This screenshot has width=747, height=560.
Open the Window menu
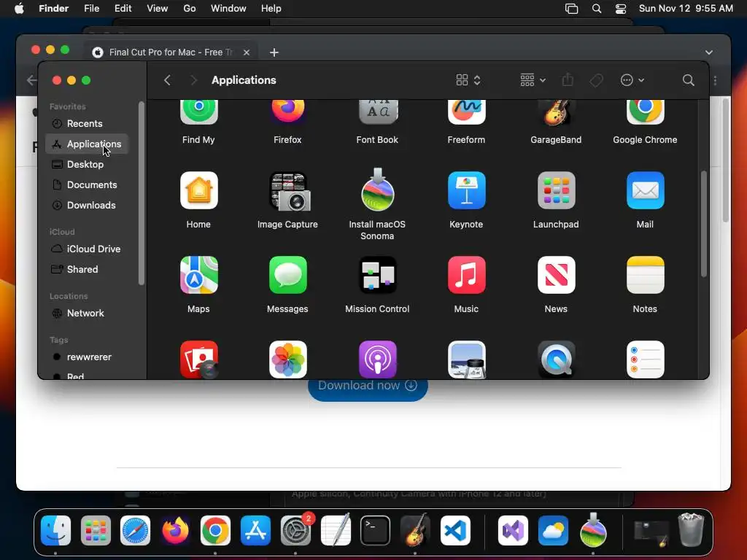coord(228,9)
